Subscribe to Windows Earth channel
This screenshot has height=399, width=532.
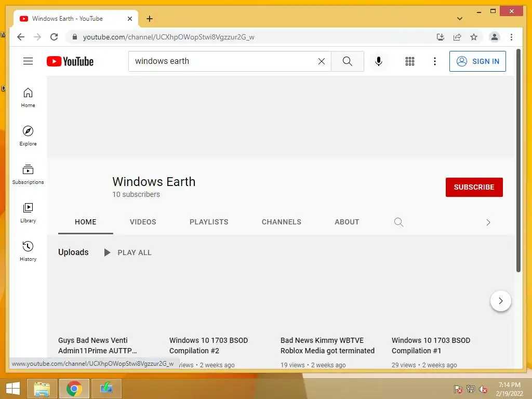tap(474, 187)
